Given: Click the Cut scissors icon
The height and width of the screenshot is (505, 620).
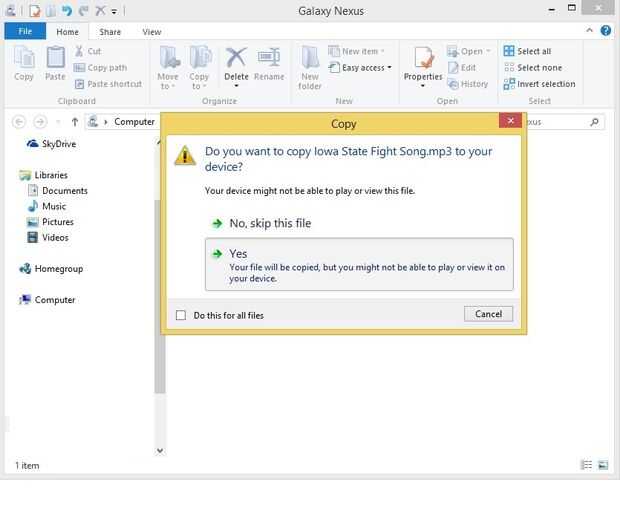Looking at the screenshot, I should (x=79, y=51).
